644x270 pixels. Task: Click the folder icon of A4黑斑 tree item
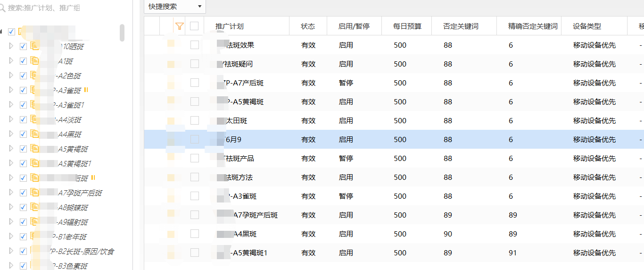(34, 134)
